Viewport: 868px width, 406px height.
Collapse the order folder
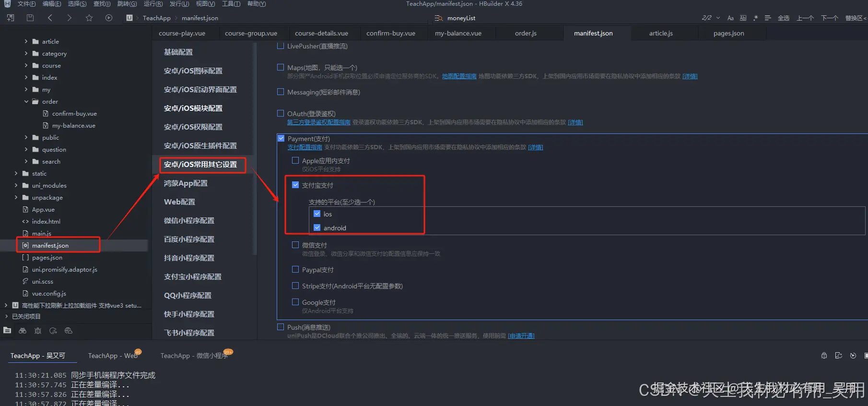pyautogui.click(x=26, y=101)
